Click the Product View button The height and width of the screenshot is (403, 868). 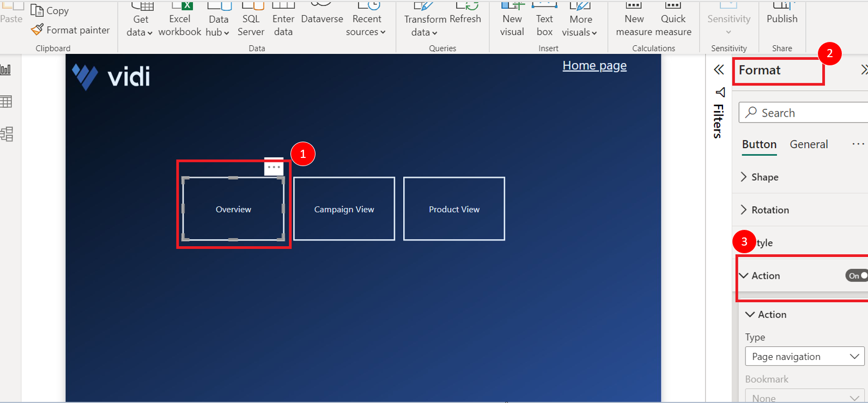[454, 209]
